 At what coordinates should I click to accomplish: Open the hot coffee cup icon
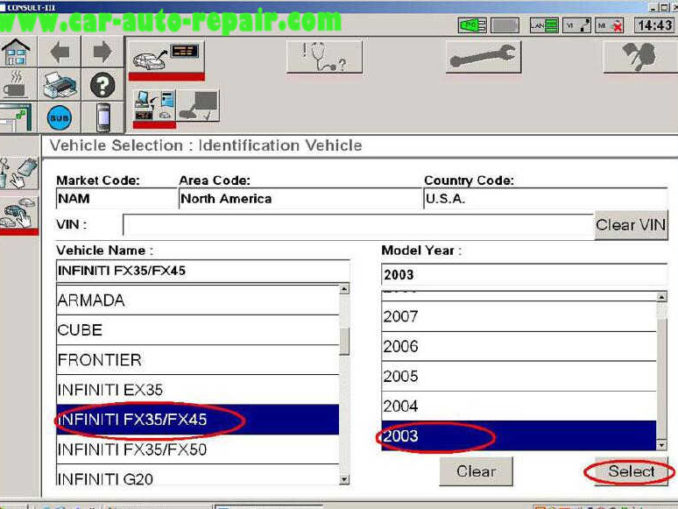(x=16, y=84)
